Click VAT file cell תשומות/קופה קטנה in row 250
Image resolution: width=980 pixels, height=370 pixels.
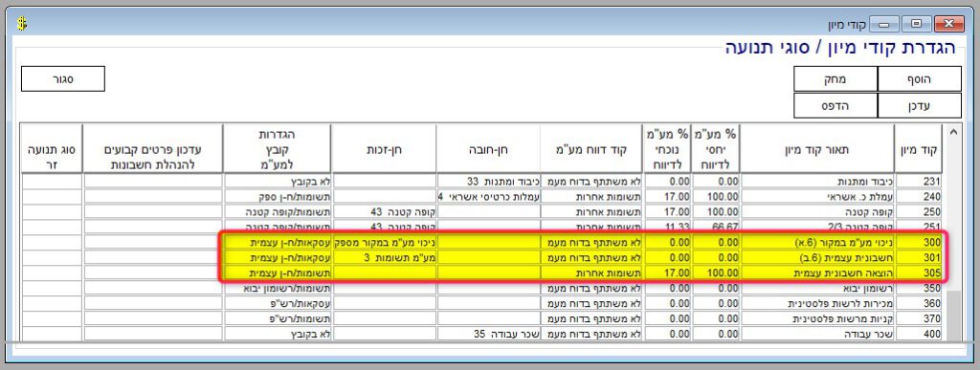[x=277, y=211]
